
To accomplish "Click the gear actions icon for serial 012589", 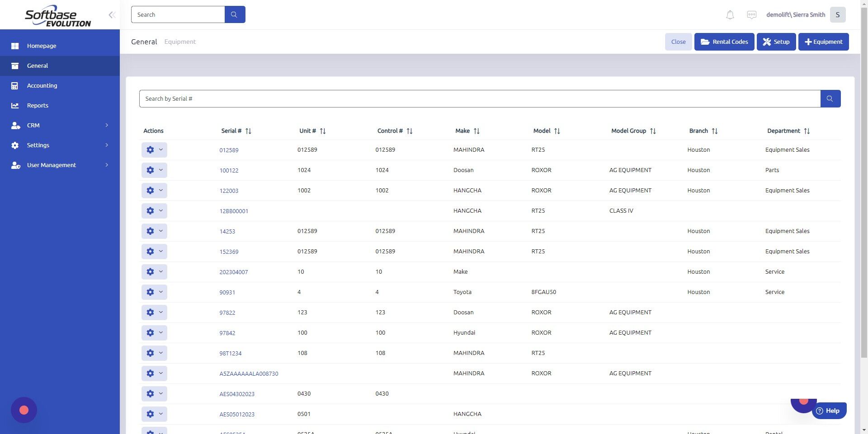I will pyautogui.click(x=150, y=149).
